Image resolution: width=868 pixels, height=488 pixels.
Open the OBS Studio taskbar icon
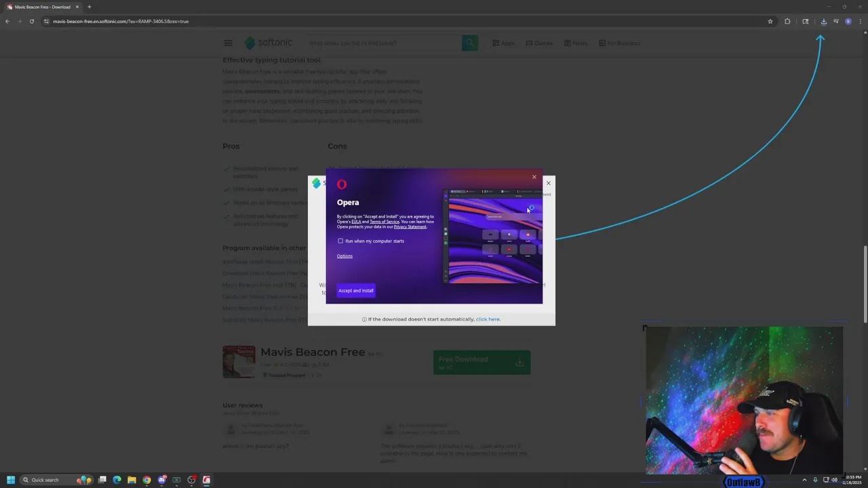pos(192,480)
